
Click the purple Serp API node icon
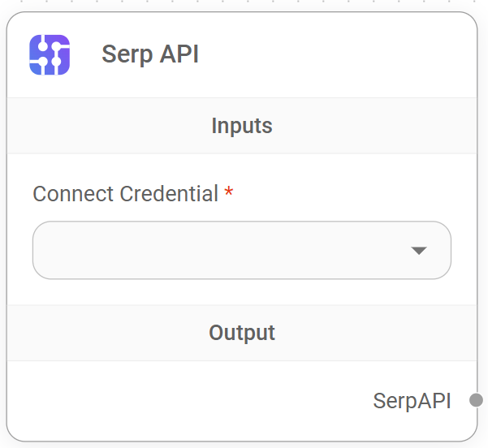[50, 55]
